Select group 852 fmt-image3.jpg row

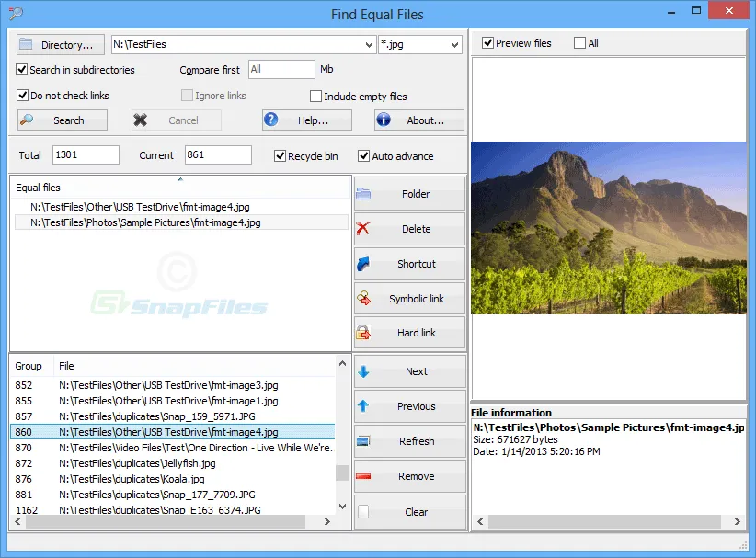click(x=173, y=385)
